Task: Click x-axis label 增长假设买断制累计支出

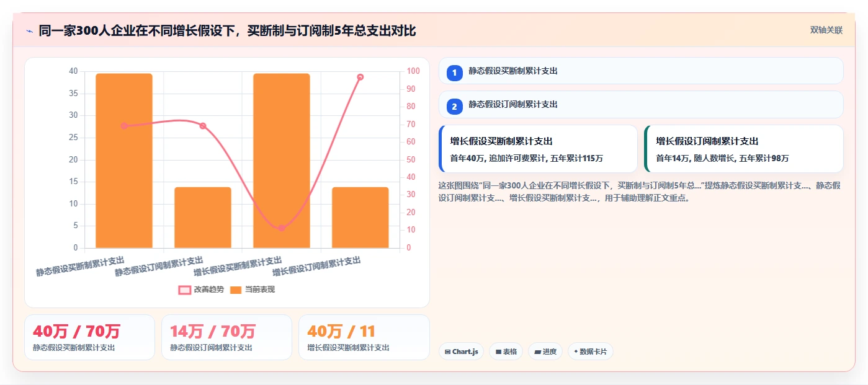Action: point(238,266)
